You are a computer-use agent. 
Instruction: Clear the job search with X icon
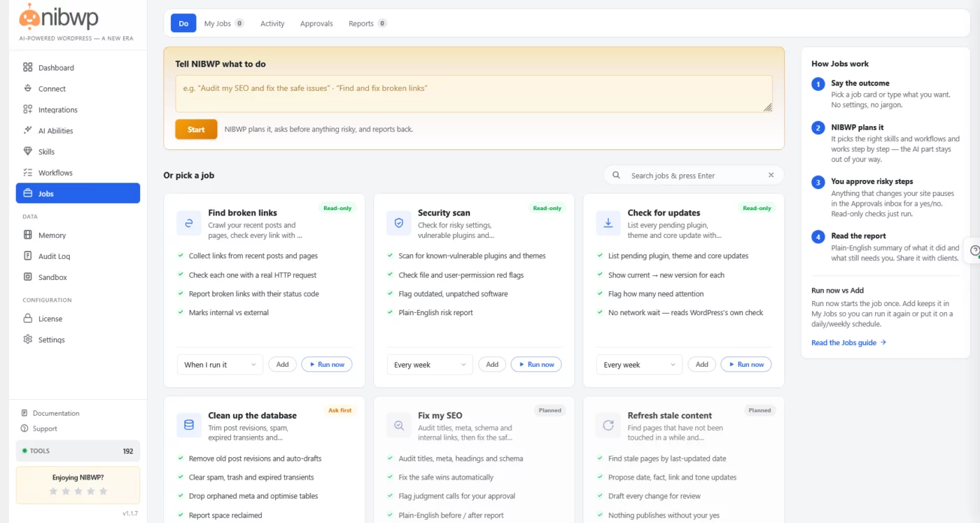tap(771, 176)
